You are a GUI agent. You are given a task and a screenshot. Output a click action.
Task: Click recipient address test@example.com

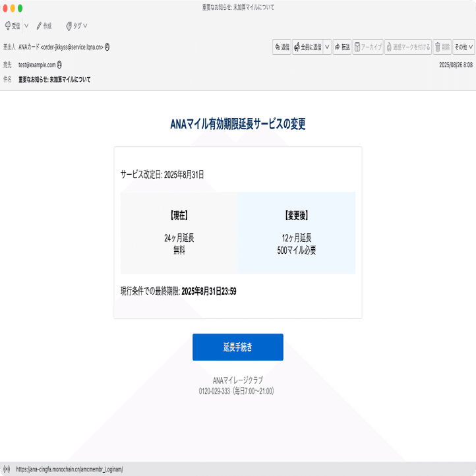37,65
